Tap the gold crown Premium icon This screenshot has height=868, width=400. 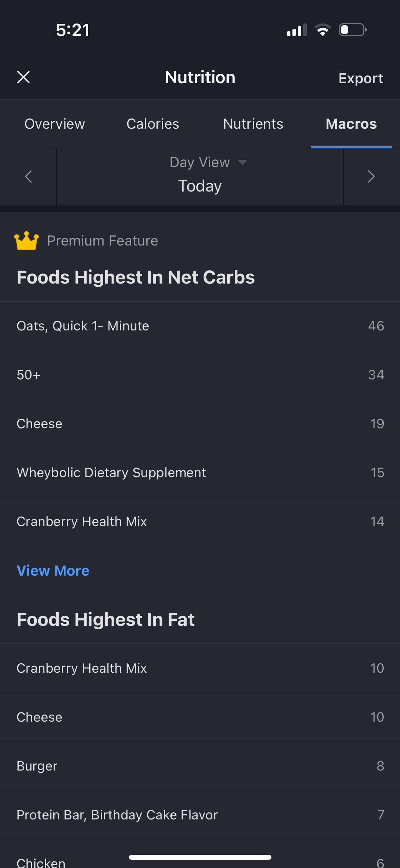(26, 240)
